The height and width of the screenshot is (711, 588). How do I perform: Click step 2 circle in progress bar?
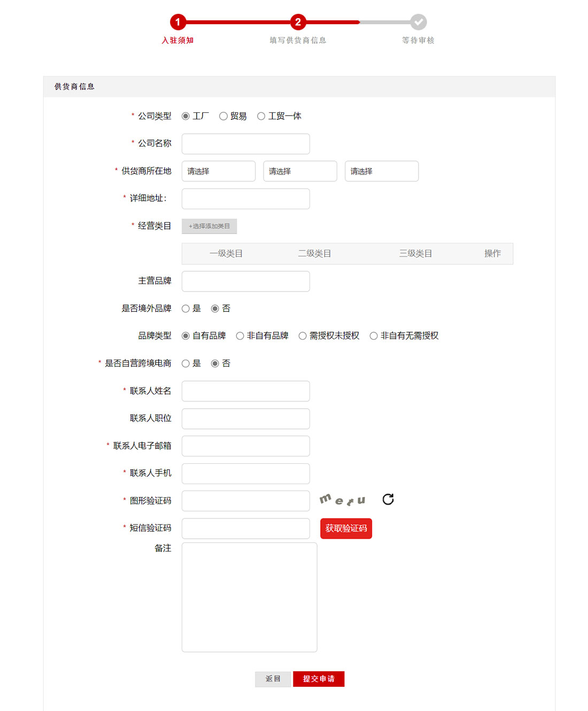click(298, 22)
